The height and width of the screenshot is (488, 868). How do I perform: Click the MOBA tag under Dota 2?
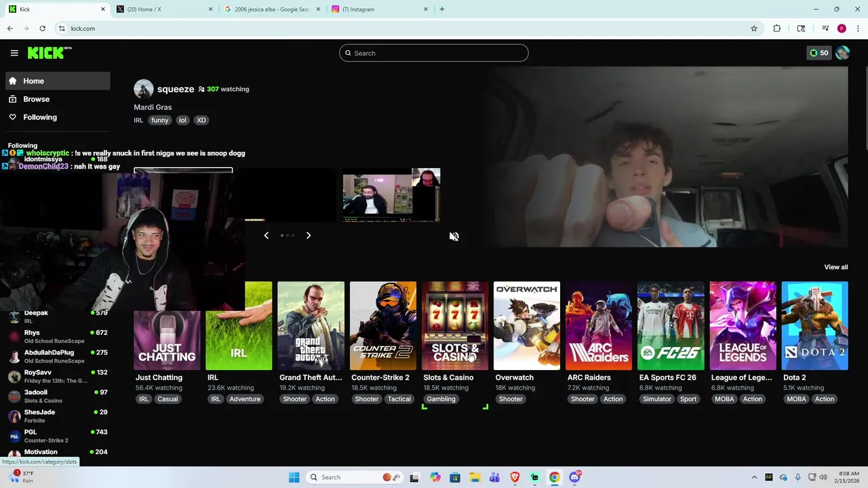(796, 399)
